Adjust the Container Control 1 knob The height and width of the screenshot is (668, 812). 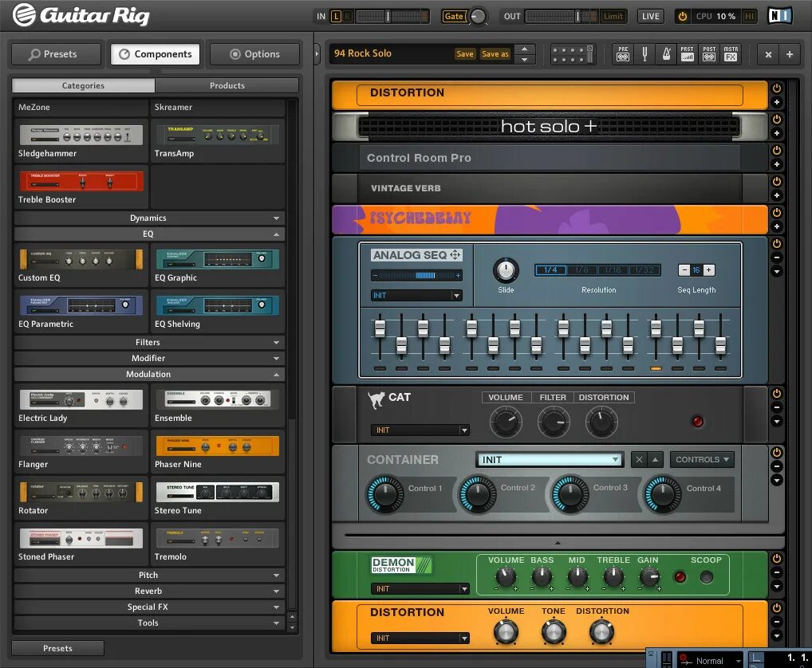point(385,493)
